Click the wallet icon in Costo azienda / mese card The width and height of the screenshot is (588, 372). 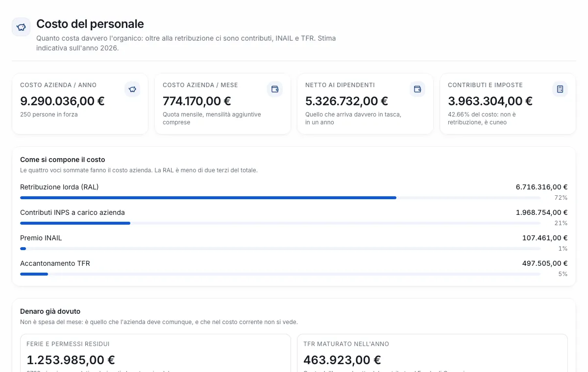point(275,89)
